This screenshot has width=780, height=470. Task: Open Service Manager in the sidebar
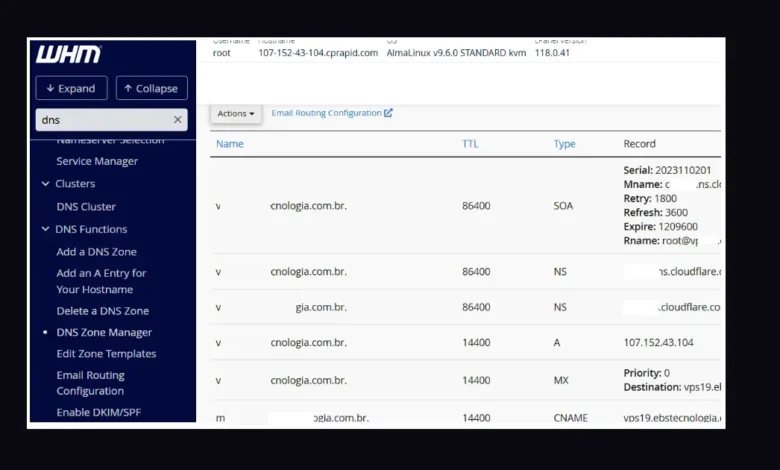(97, 161)
